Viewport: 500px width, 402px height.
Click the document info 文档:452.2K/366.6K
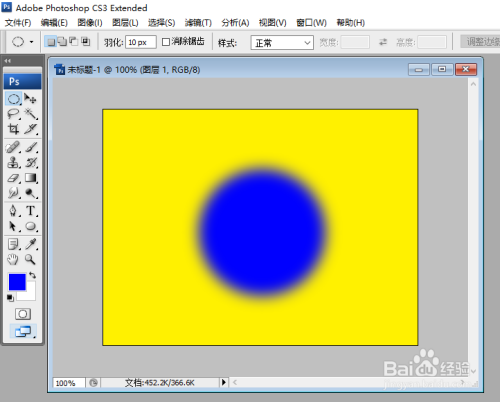(160, 383)
